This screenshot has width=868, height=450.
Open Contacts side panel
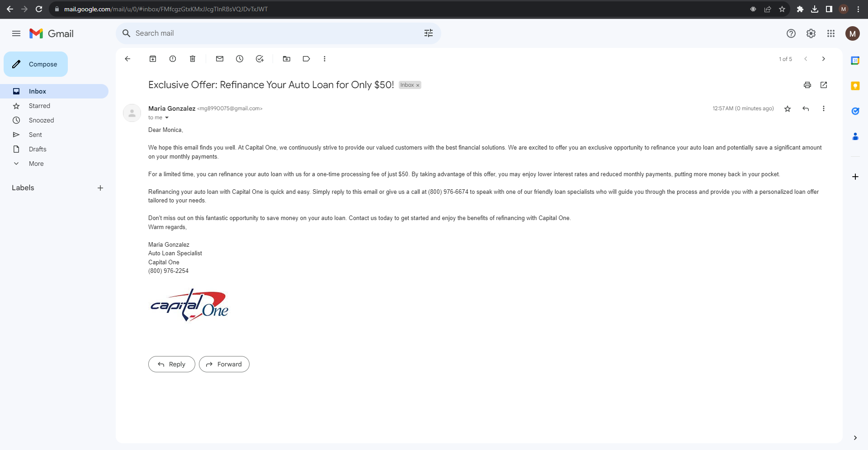(855, 136)
